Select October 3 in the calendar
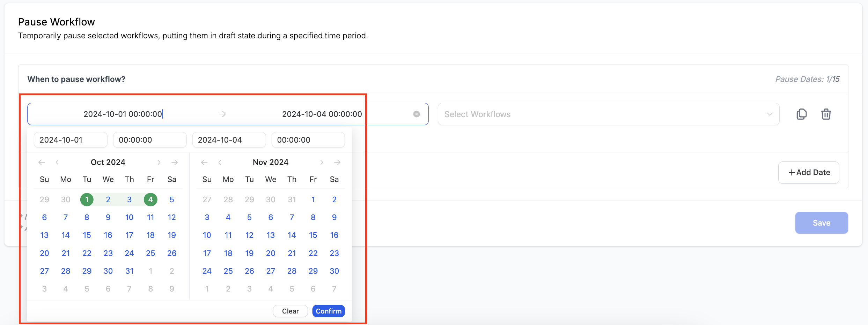 (129, 199)
